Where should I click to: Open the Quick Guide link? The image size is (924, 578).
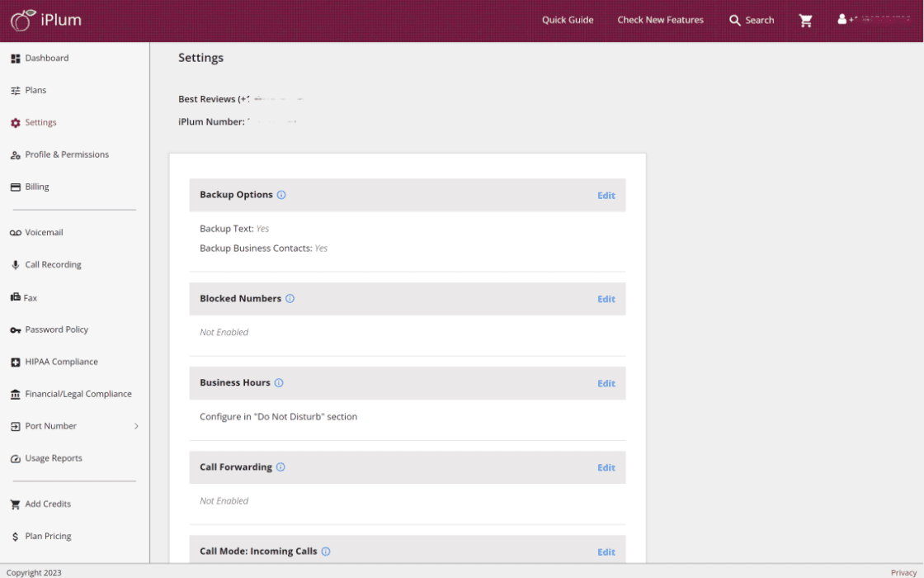click(x=568, y=21)
